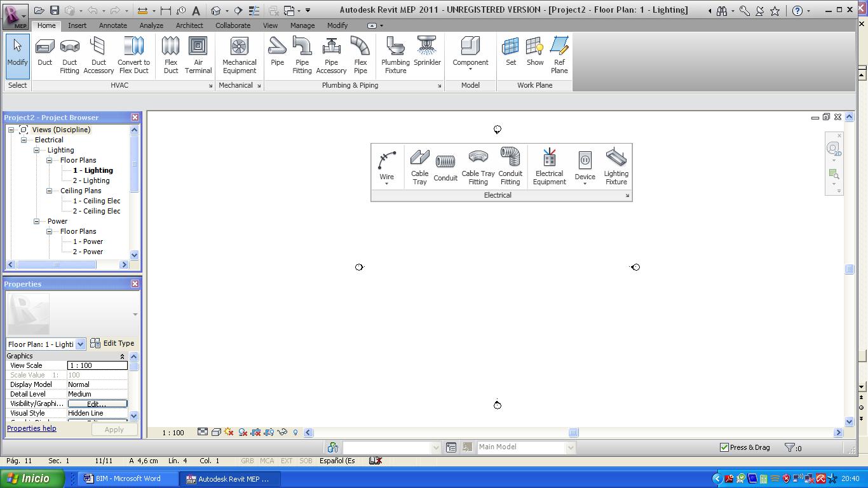Choose the Mechanical Equipment tool

coord(240,55)
